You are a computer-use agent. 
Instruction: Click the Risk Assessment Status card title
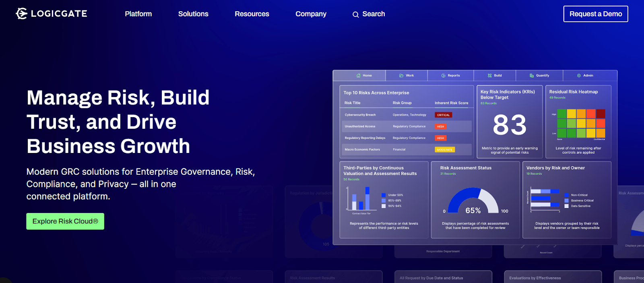[x=466, y=168]
